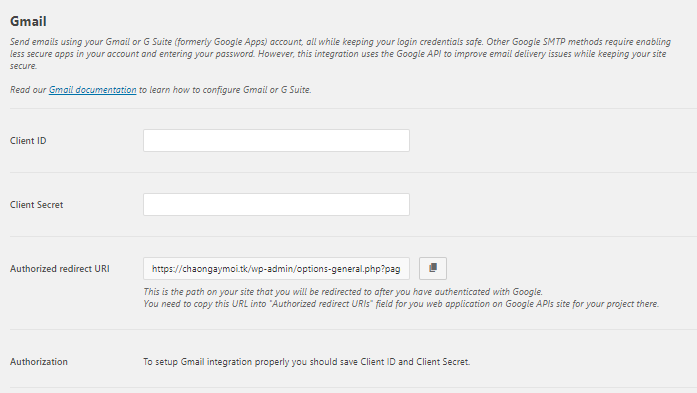Click "To setup Gmail integration properly" message
Viewport: 697px width, 393px height.
point(306,361)
